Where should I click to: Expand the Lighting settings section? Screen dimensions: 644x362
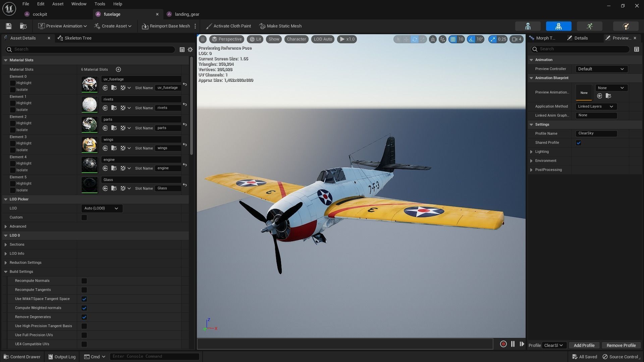click(531, 152)
